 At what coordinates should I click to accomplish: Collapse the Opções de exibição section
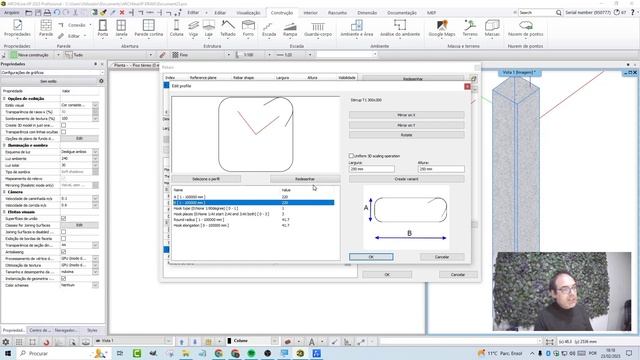[x=4, y=98]
